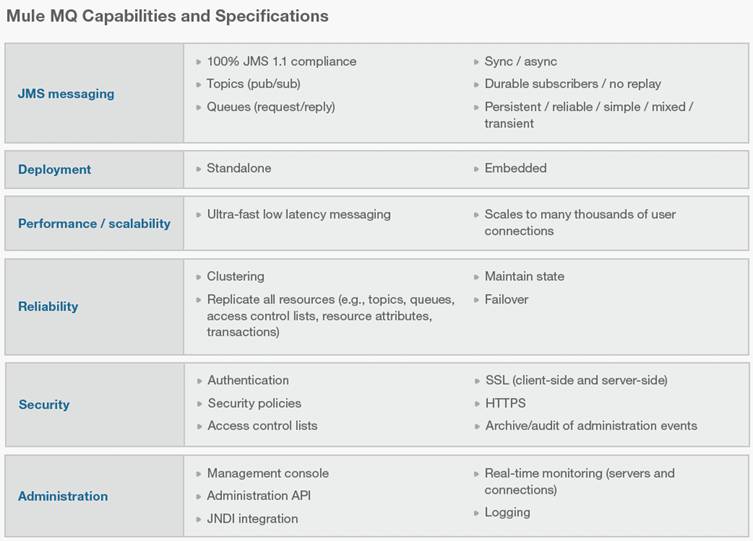753x541 pixels.
Task: Select the Reliability row header
Action: [x=48, y=307]
